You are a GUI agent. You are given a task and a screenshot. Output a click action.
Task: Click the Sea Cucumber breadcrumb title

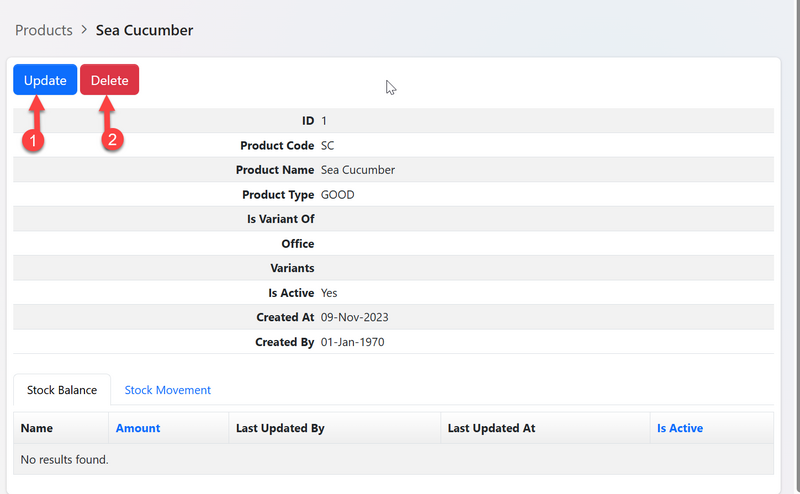[x=144, y=30]
